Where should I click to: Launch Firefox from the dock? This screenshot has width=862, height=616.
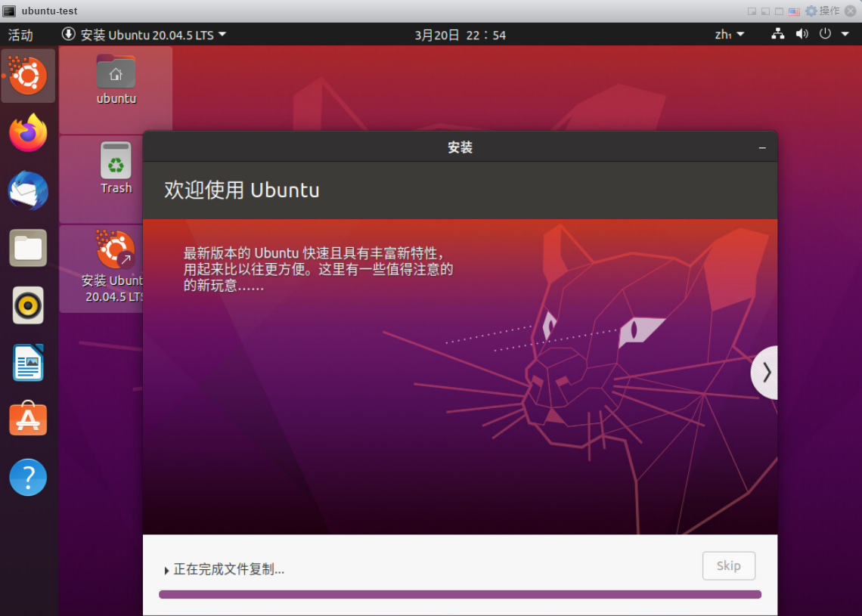click(x=28, y=132)
